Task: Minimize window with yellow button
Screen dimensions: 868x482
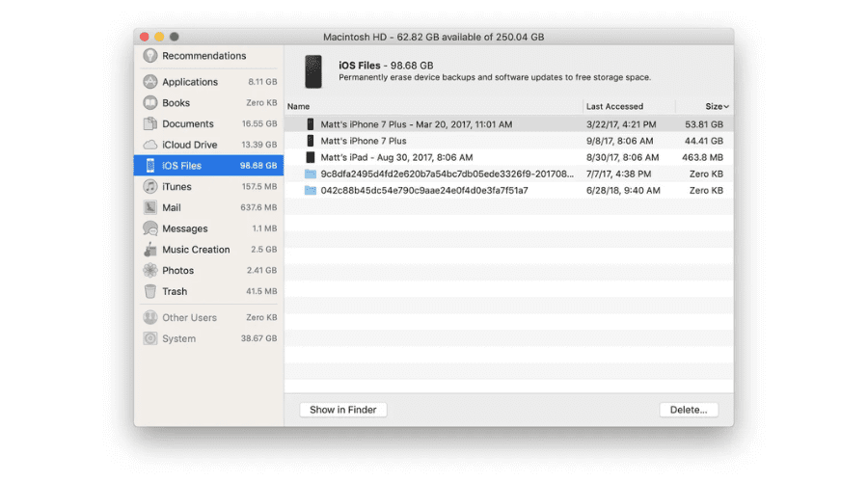Action: click(x=159, y=37)
